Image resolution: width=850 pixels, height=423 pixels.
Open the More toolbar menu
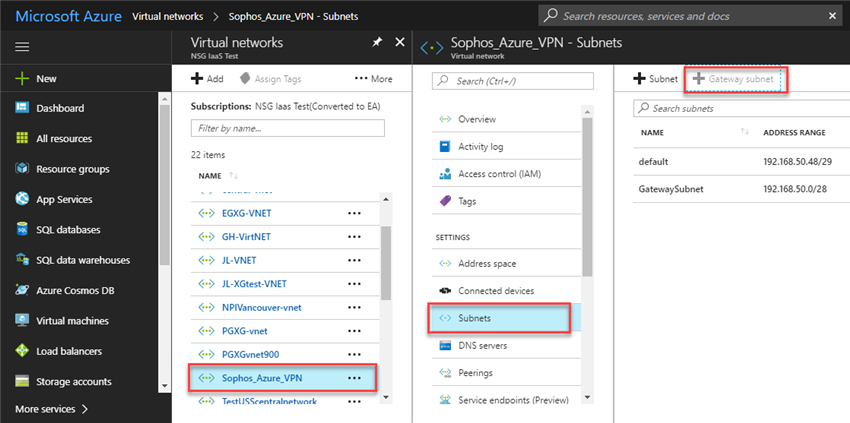[x=373, y=79]
